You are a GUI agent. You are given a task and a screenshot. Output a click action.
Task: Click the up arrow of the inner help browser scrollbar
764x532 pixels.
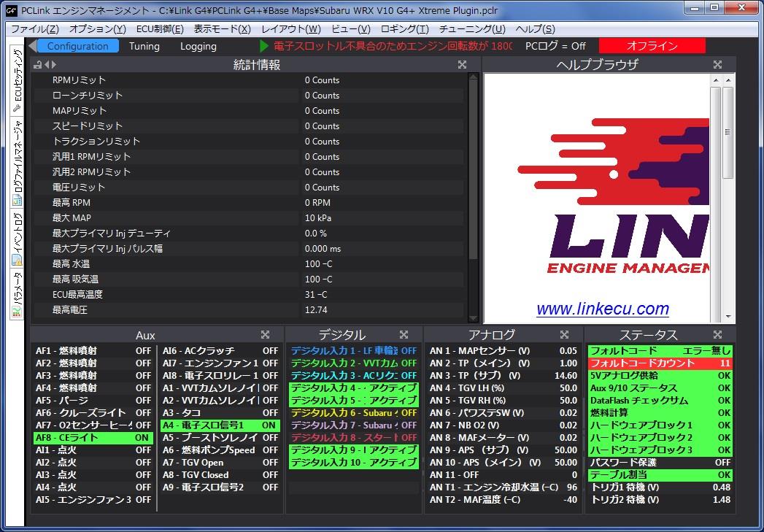[715, 80]
